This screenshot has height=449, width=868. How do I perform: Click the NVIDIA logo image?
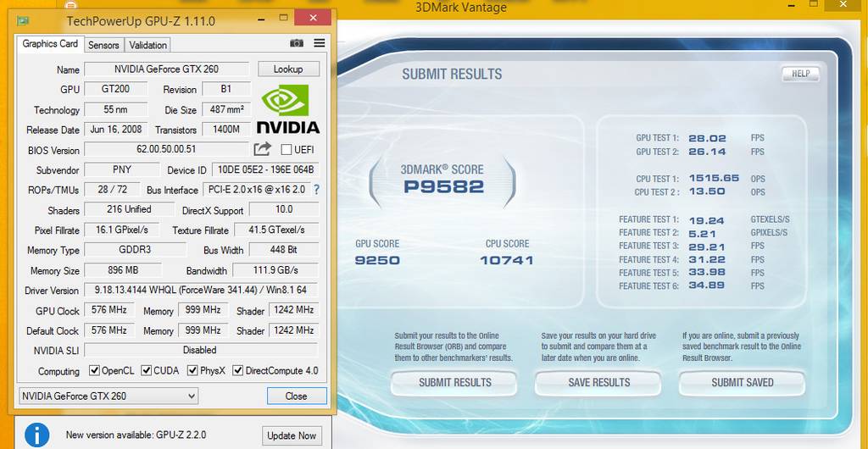pos(288,109)
